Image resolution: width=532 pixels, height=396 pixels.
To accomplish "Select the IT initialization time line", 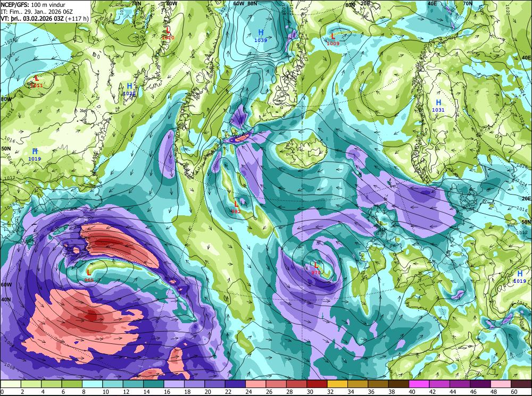I will coord(37,12).
